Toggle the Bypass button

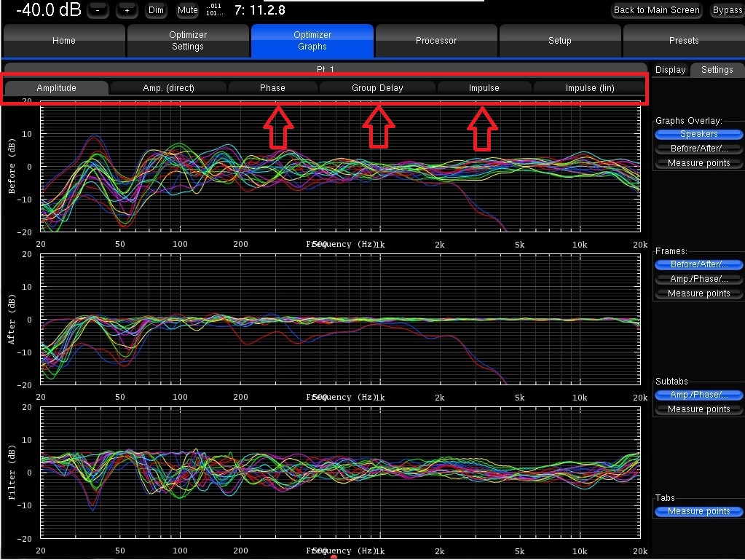tap(726, 10)
